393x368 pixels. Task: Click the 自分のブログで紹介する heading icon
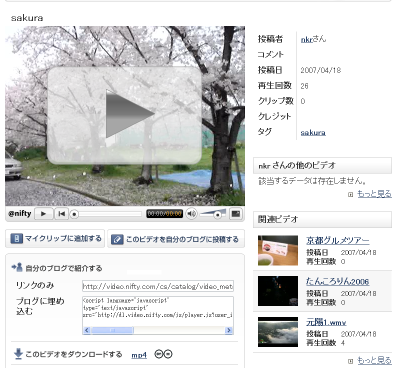17,267
